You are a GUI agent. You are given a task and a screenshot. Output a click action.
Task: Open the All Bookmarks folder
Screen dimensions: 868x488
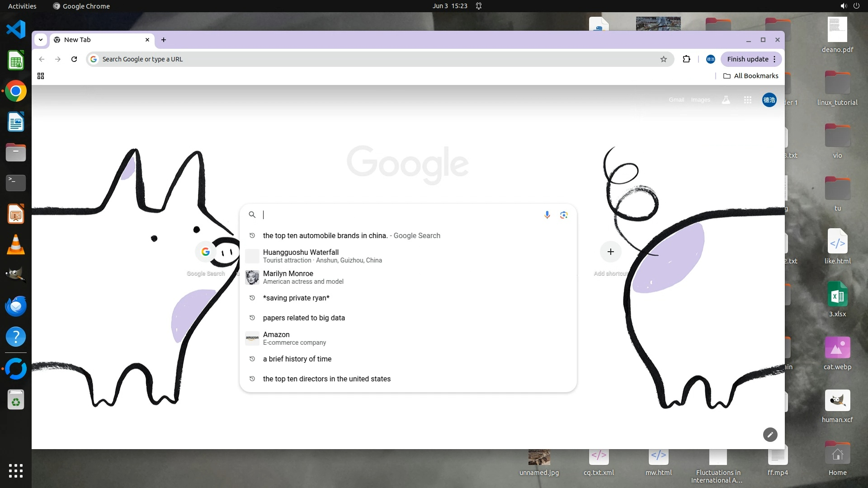point(751,76)
